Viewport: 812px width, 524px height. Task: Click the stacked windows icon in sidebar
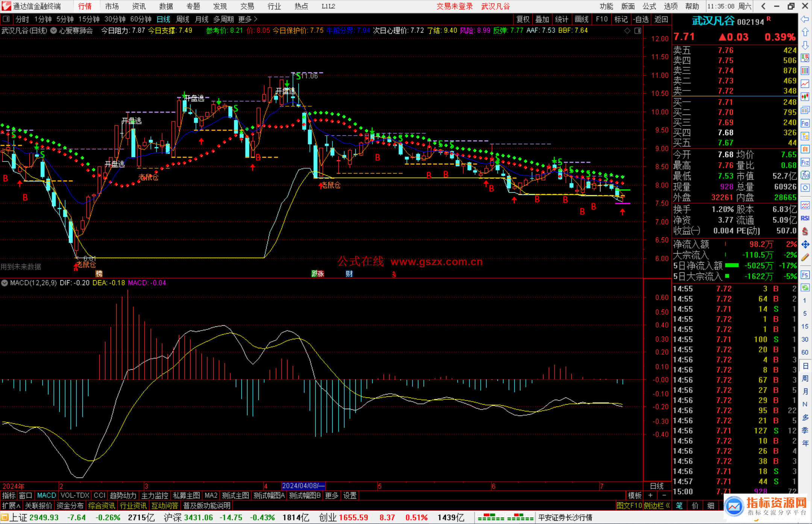(x=805, y=110)
